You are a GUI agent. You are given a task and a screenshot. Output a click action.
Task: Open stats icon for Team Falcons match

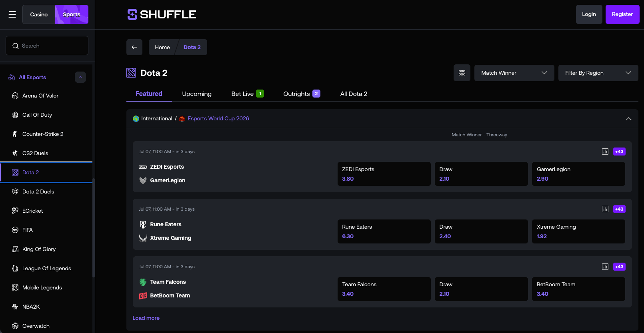605,267
